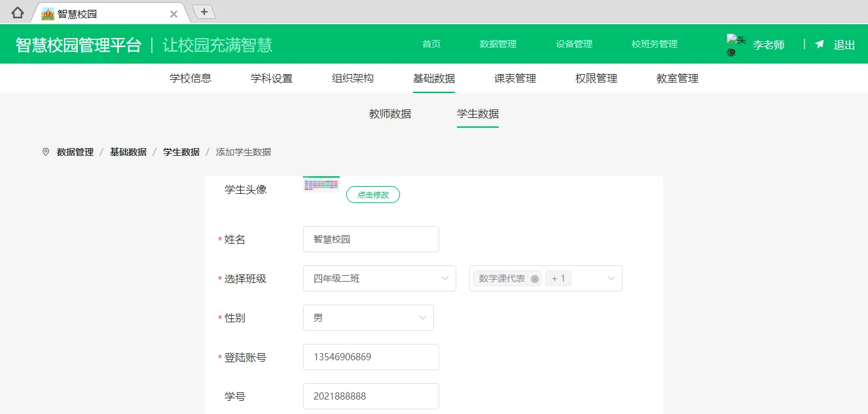Open the 数据管理 top menu
The height and width of the screenshot is (414, 868).
[498, 44]
